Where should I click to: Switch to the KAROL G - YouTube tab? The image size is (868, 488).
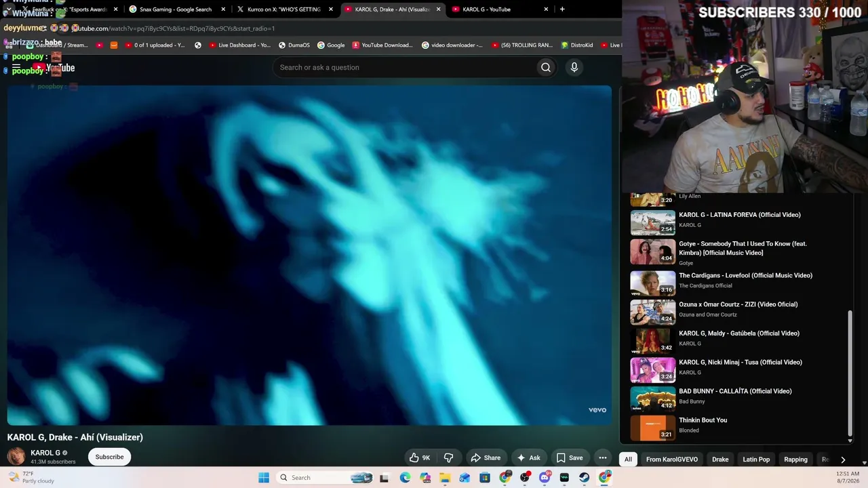(x=500, y=9)
